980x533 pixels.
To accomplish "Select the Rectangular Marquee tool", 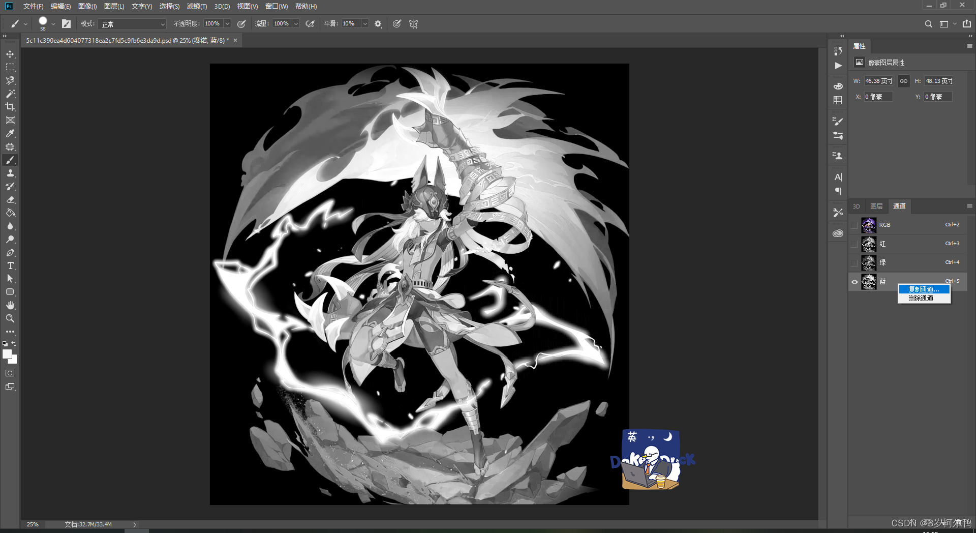I will point(10,67).
